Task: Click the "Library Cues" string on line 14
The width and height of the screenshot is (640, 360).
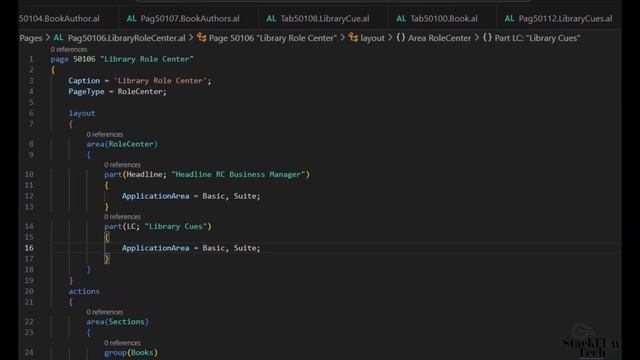Action: pyautogui.click(x=176, y=227)
